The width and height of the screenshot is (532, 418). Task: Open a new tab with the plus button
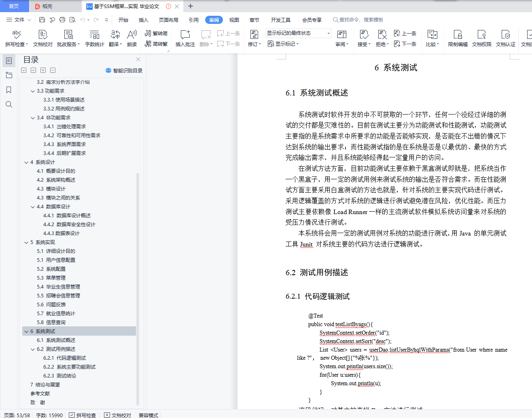click(191, 6)
